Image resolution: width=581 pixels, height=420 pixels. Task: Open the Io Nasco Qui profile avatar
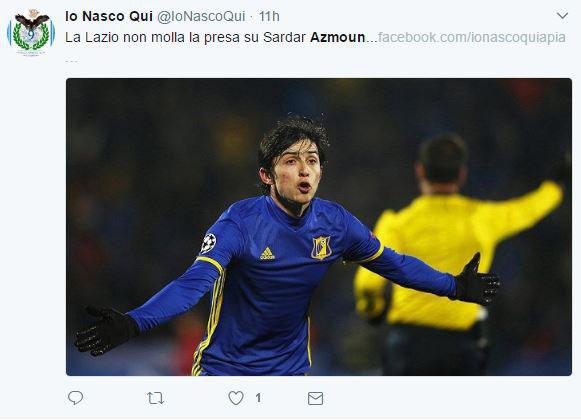point(31,33)
